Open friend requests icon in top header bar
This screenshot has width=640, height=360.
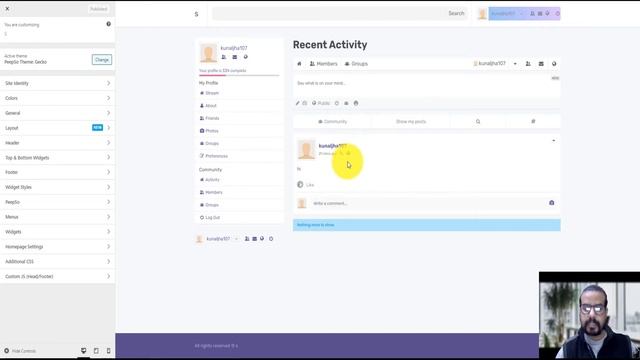click(532, 13)
